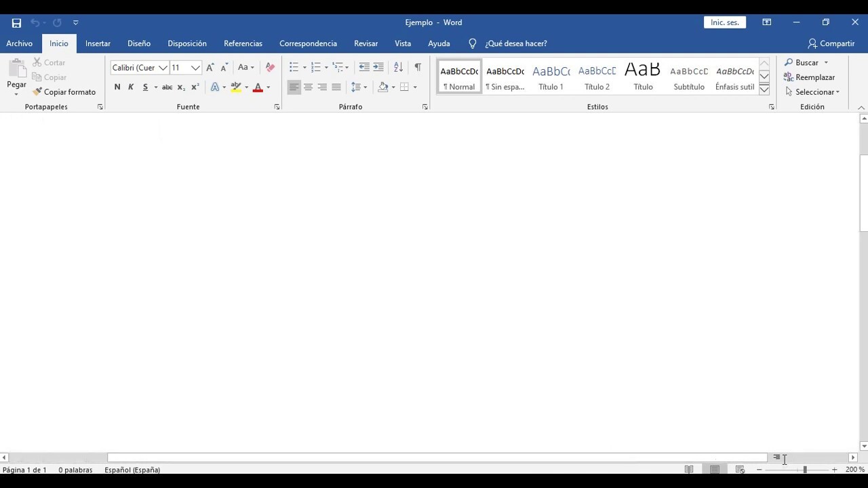This screenshot has width=868, height=488.
Task: Toggle center text alignment
Action: pyautogui.click(x=308, y=87)
